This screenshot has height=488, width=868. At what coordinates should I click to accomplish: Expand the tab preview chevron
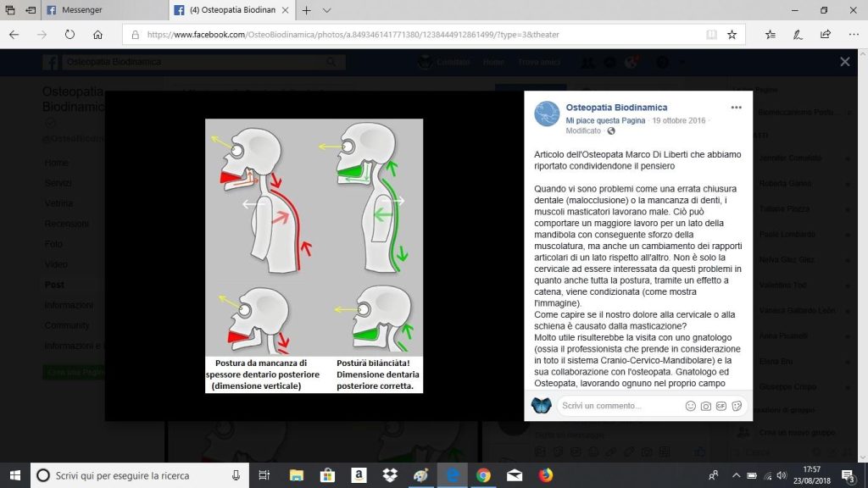click(327, 10)
